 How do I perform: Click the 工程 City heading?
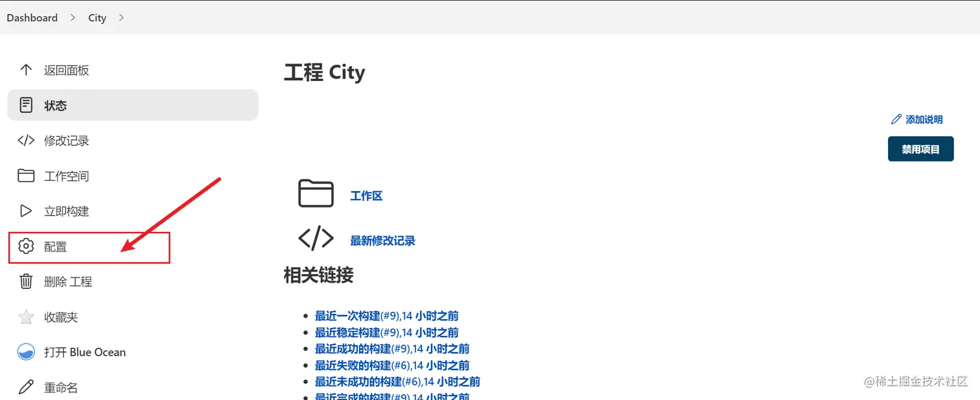pos(325,72)
